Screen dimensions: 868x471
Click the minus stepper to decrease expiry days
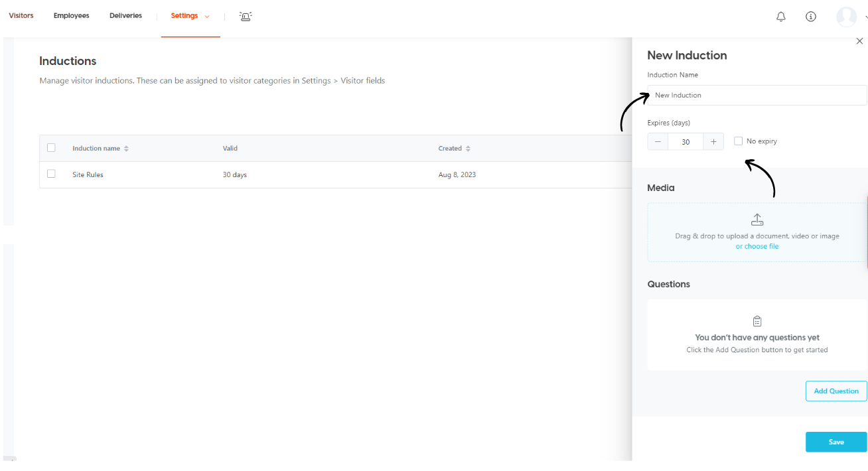tap(658, 141)
